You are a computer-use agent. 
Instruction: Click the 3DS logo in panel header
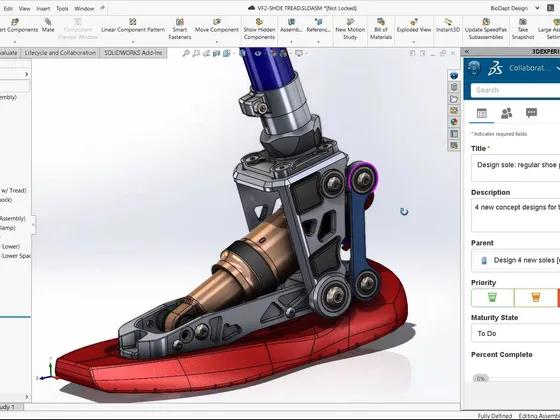(495, 68)
